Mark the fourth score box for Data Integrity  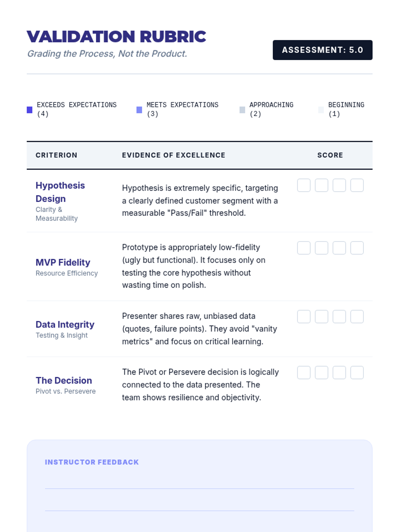357,317
